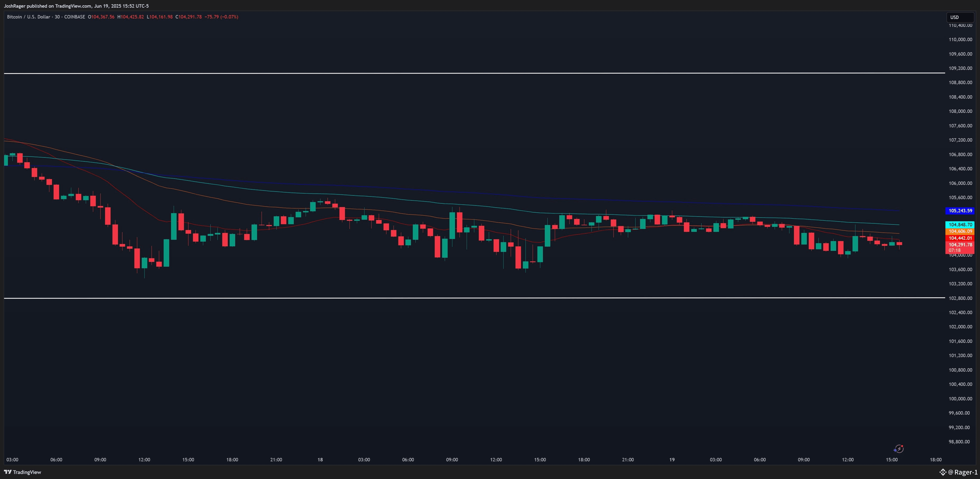
Task: Click the 109,600.00 price axis label
Action: click(x=960, y=54)
